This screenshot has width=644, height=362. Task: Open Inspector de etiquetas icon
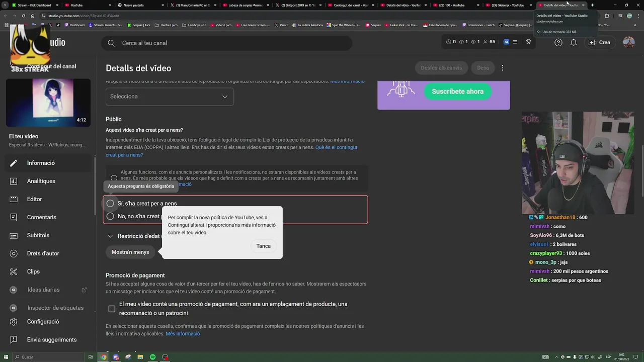point(14,308)
